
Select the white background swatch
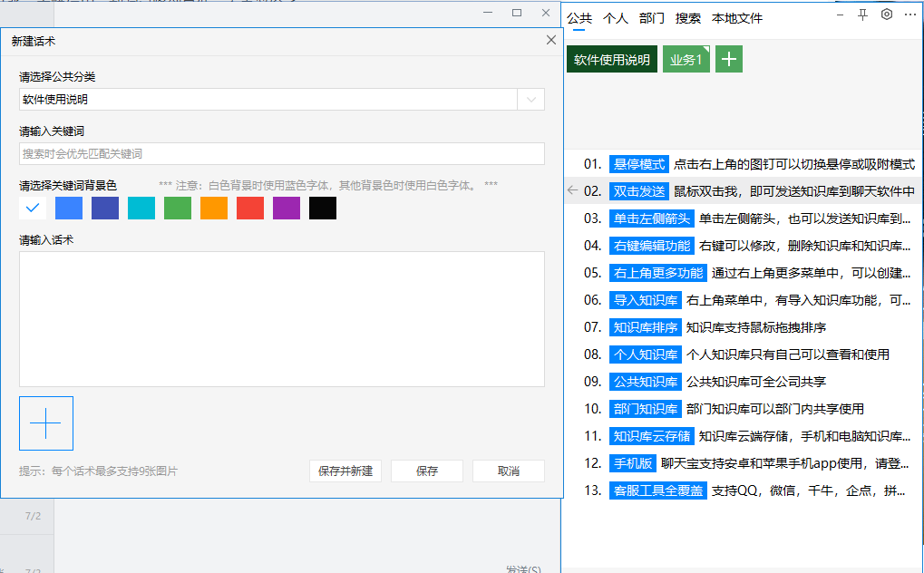33,208
